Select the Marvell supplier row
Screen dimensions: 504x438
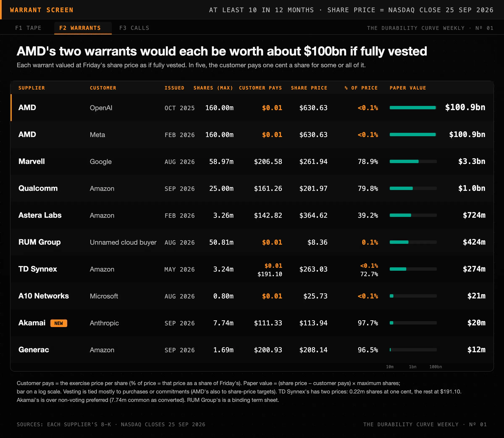[x=252, y=161]
